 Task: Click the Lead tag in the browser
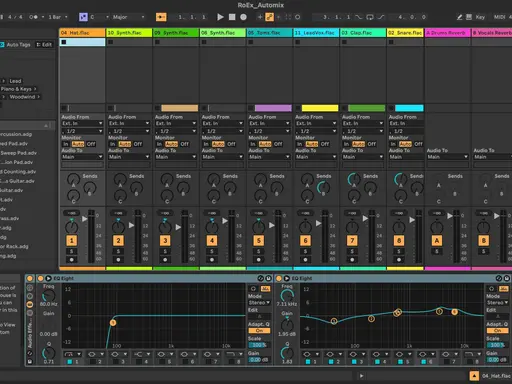[15, 81]
